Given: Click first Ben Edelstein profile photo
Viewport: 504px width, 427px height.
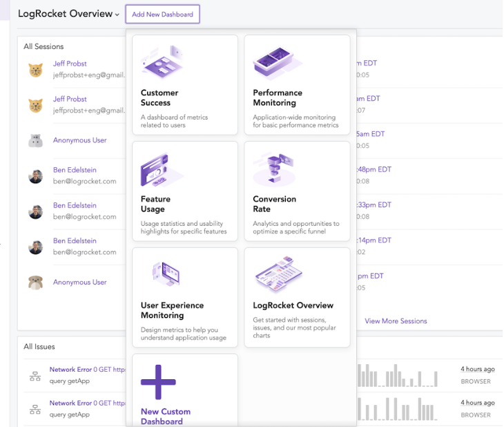Looking at the screenshot, I should [36, 176].
